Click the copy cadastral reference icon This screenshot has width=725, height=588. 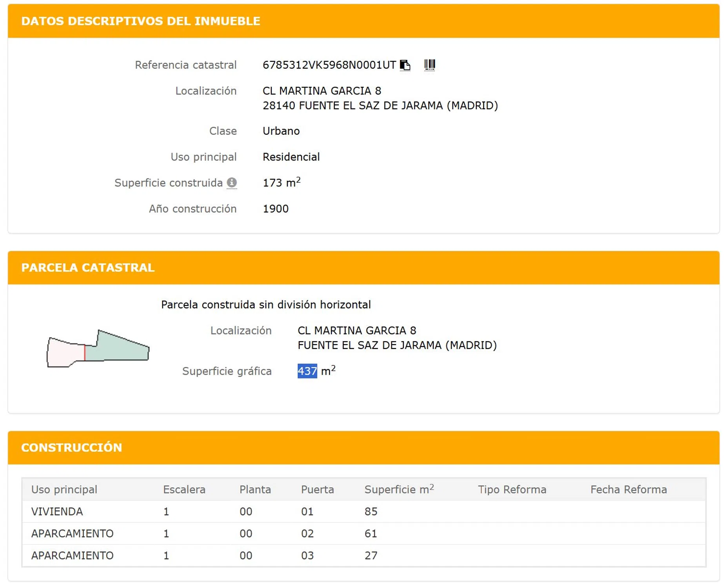(405, 65)
